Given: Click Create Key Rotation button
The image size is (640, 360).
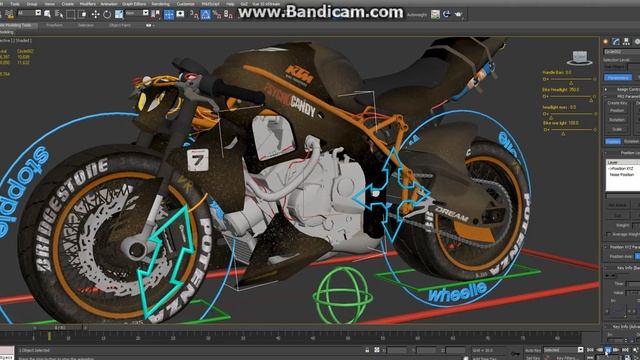Looking at the screenshot, I should pyautogui.click(x=617, y=120).
